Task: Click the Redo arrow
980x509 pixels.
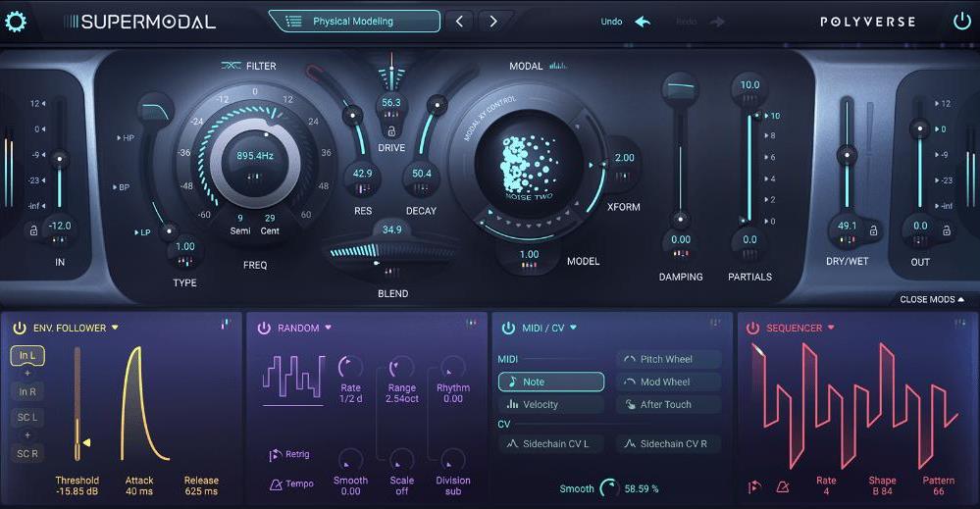Action: (x=717, y=22)
